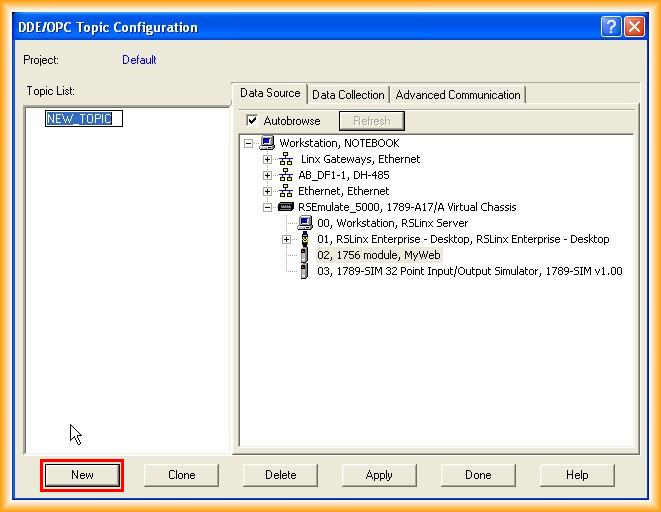Click the Linx Gateways network icon

(286, 159)
